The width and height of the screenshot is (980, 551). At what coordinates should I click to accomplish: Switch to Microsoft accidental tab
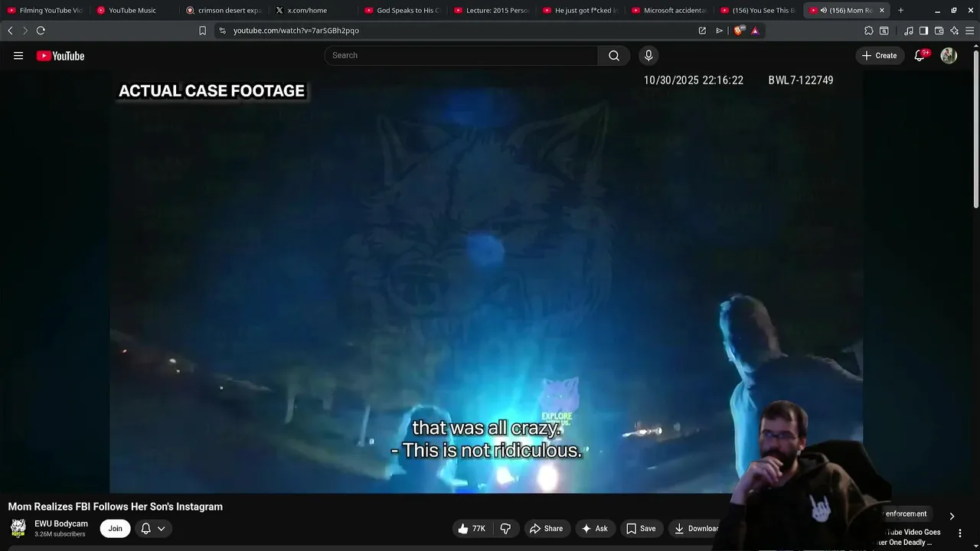(669, 10)
